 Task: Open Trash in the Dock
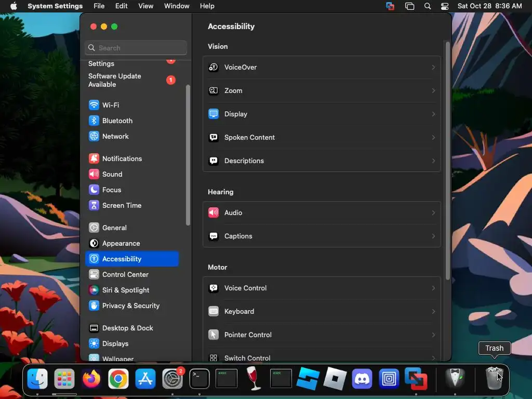(495, 378)
